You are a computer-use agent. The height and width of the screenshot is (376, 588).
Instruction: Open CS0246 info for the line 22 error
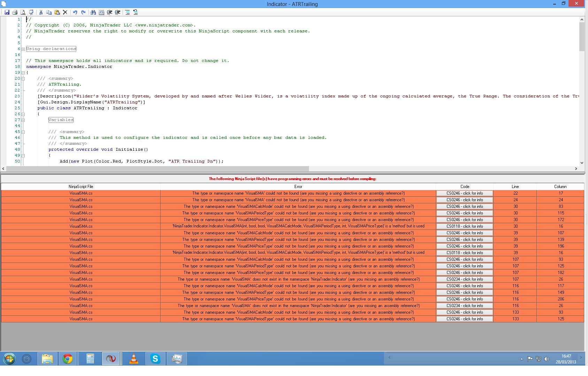click(x=465, y=193)
